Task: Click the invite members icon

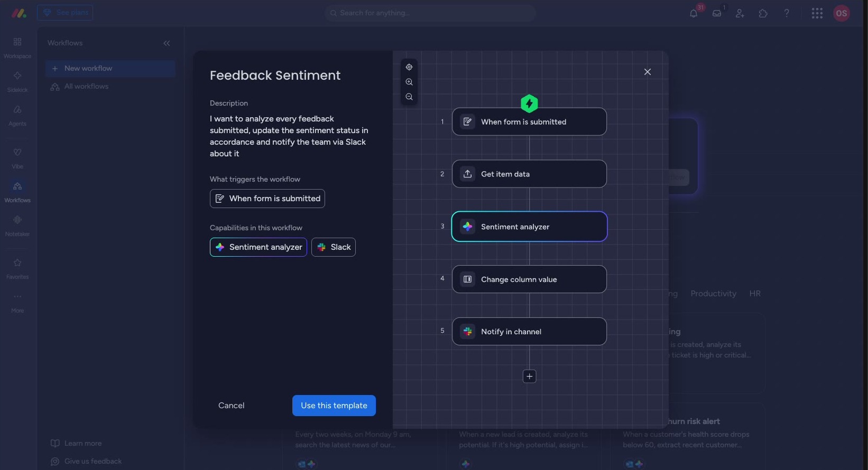Action: tap(740, 13)
